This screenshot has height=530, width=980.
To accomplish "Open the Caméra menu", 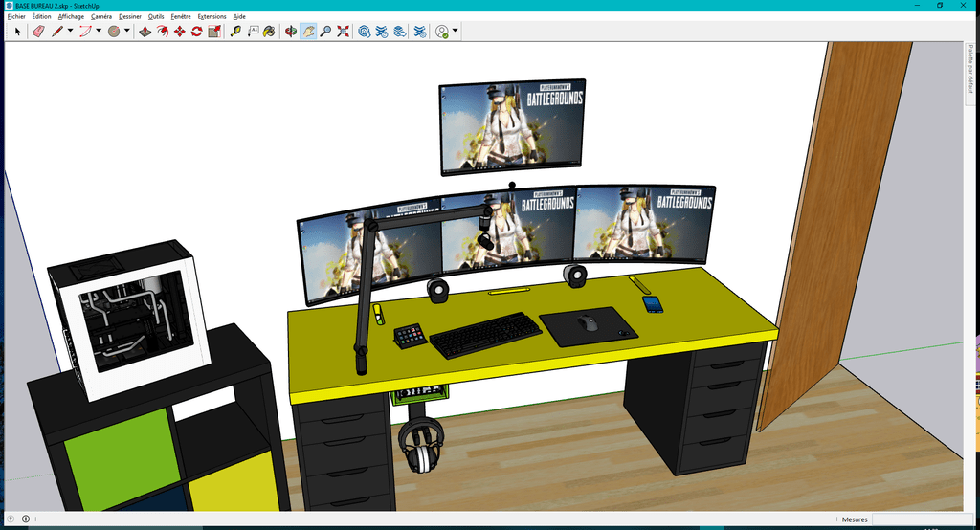I will pos(101,17).
